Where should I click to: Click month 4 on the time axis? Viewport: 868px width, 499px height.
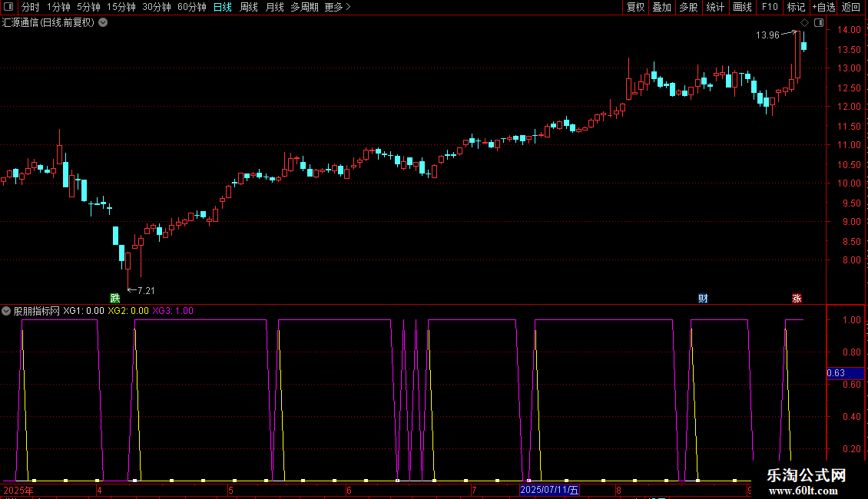click(99, 490)
